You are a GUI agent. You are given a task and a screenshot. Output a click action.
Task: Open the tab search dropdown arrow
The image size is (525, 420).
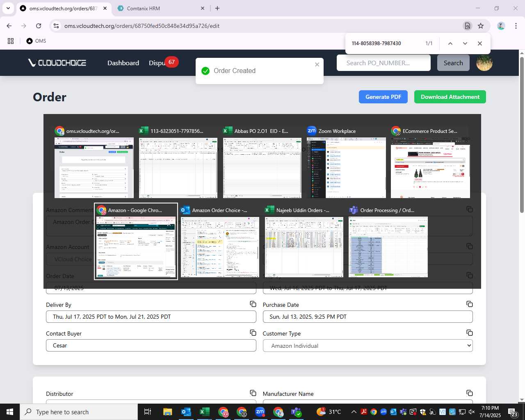pyautogui.click(x=8, y=8)
